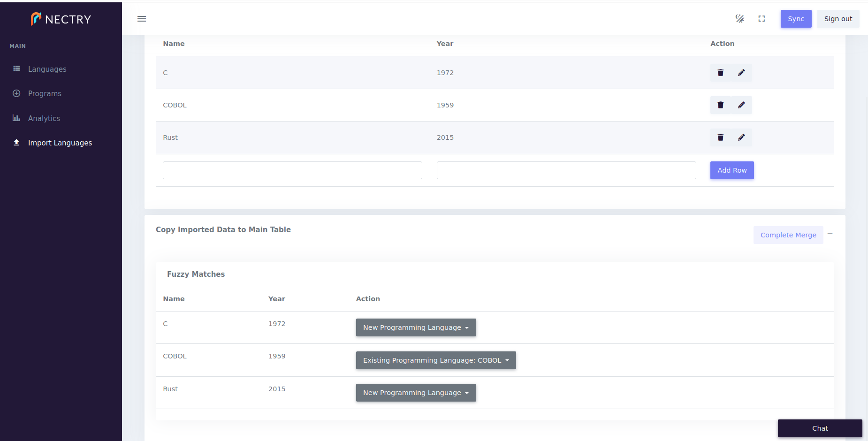Open COBOL Existing Programming Language dropdown
Image resolution: width=868 pixels, height=441 pixels.
[x=436, y=360]
